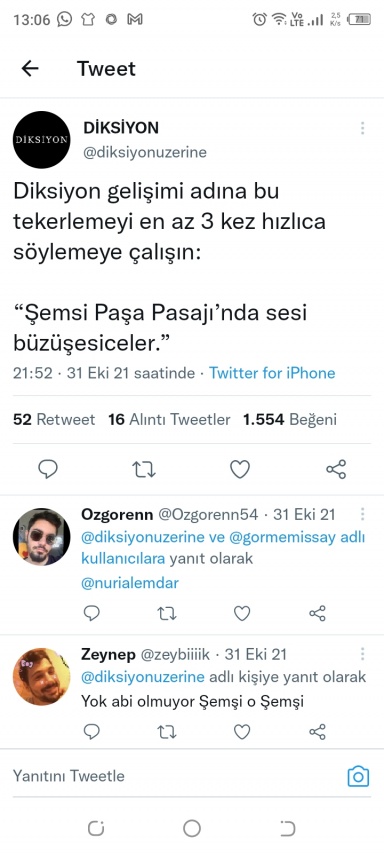Open the @nurialemdar mention link

[x=130, y=583]
